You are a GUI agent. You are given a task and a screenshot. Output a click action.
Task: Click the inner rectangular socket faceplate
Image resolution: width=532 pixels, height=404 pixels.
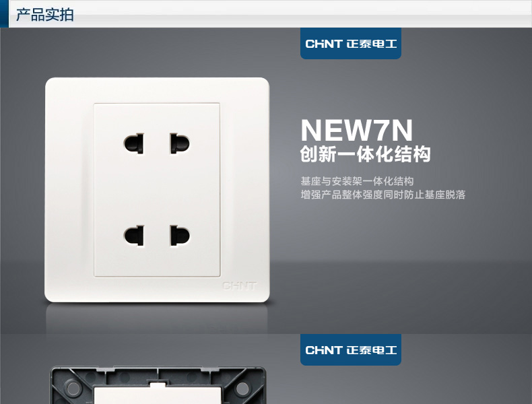[x=157, y=190]
